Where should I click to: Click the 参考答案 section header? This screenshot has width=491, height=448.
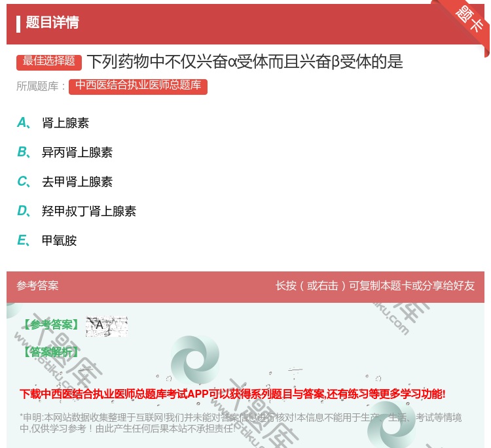[37, 286]
